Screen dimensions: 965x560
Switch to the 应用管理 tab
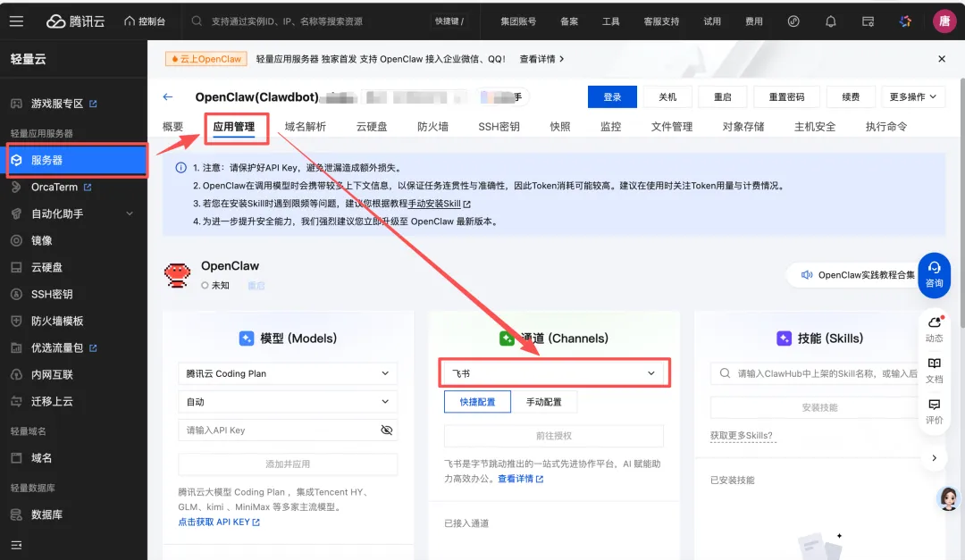[x=234, y=127]
